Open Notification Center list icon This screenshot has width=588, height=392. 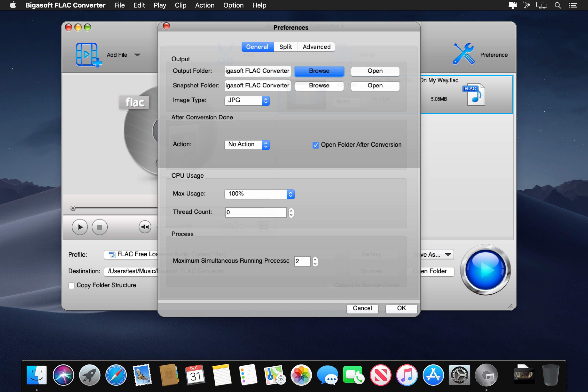(x=573, y=5)
